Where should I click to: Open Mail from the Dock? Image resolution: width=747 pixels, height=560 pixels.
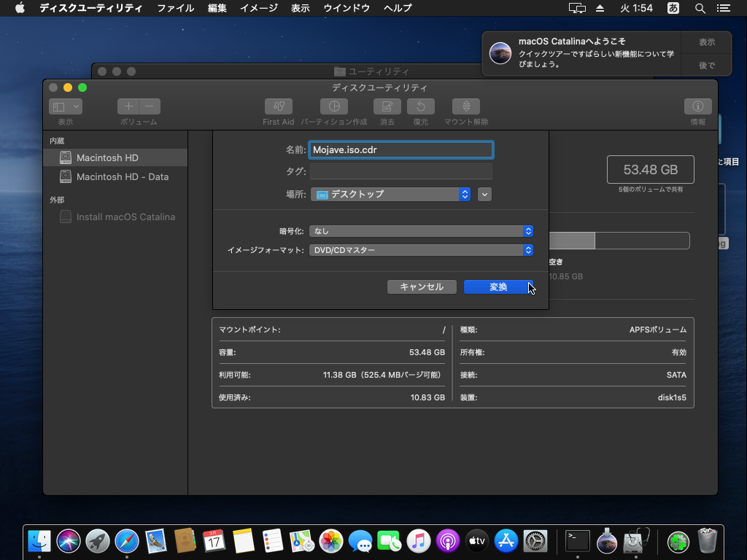[x=156, y=541]
